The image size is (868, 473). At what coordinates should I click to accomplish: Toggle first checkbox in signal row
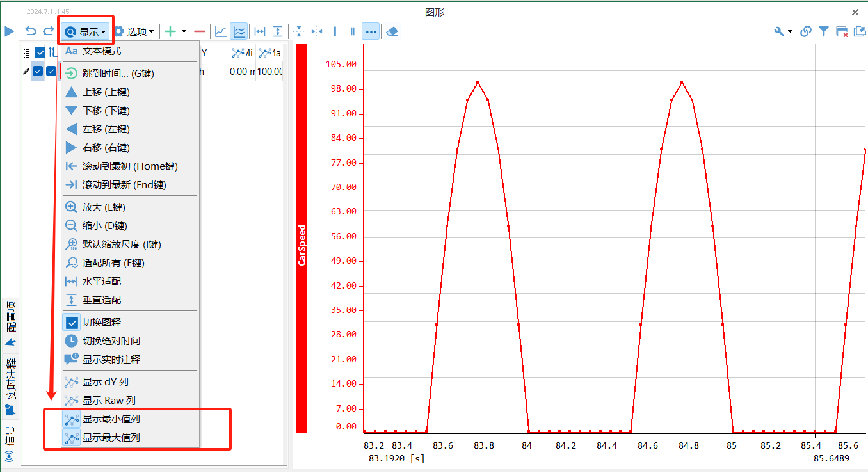pos(38,71)
